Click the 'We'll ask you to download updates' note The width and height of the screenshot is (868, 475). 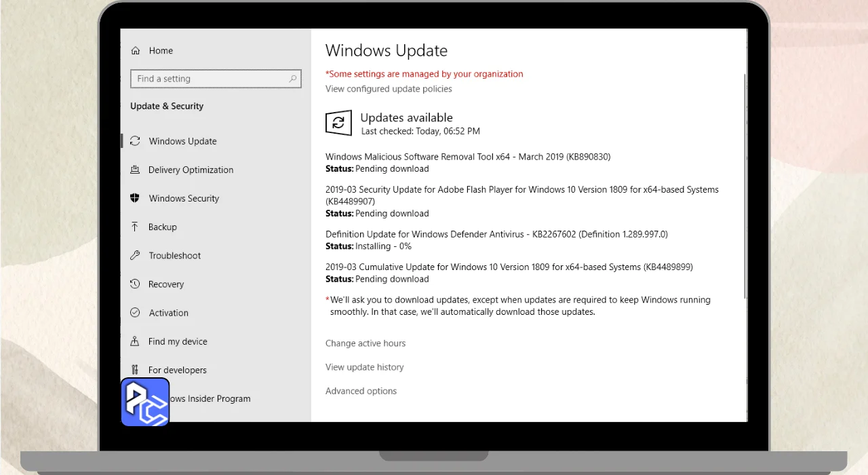(518, 306)
